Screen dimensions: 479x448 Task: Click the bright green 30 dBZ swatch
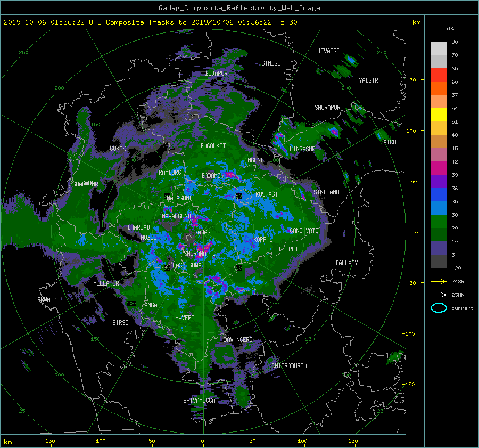[439, 221]
